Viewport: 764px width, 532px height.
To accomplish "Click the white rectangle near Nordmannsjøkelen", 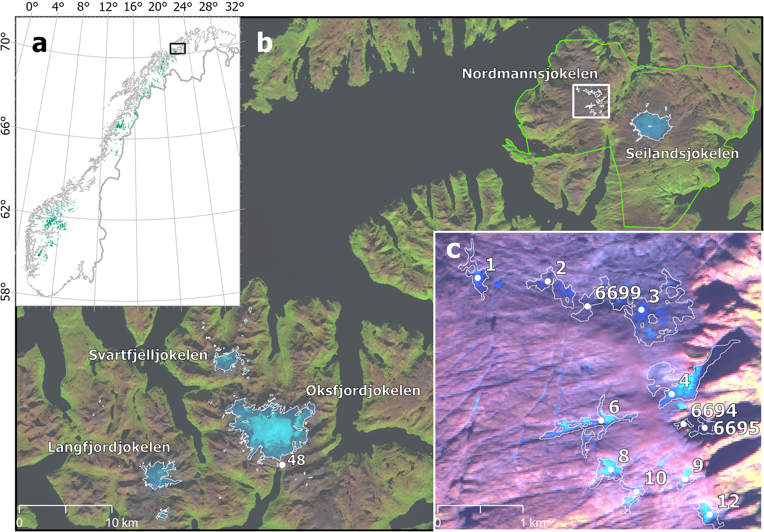I will [591, 101].
